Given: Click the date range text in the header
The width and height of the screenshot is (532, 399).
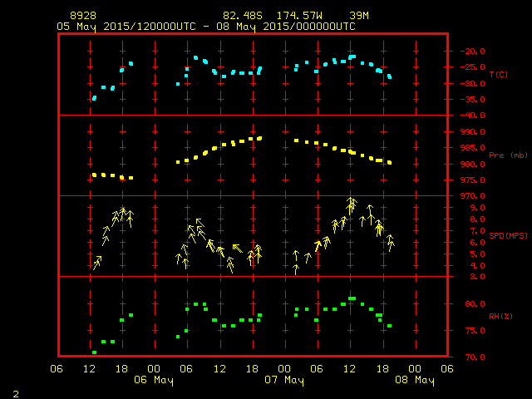Looking at the screenshot, I should click(x=205, y=27).
